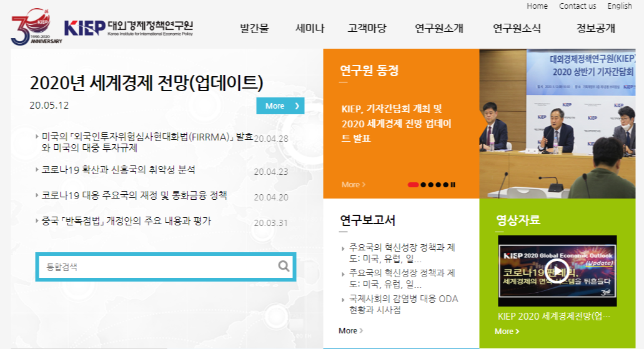Click the 20.04.28 date text
Image resolution: width=644 pixels, height=349 pixels.
[x=271, y=139]
